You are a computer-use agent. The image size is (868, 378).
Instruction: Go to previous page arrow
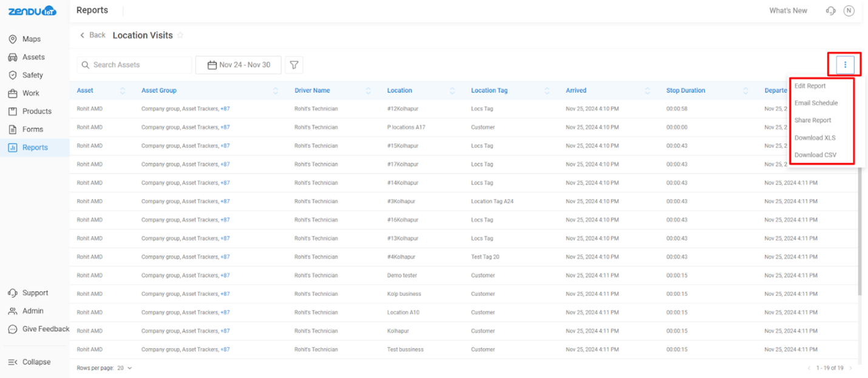809,368
